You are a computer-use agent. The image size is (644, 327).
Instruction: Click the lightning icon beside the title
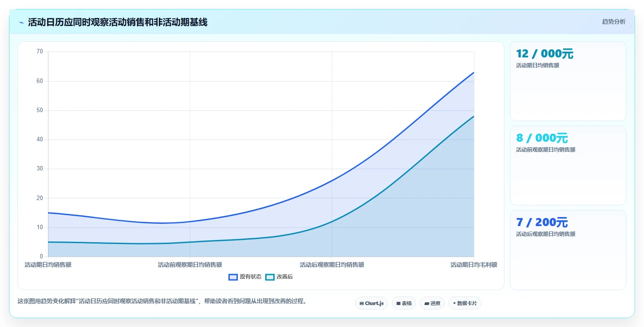[x=22, y=22]
